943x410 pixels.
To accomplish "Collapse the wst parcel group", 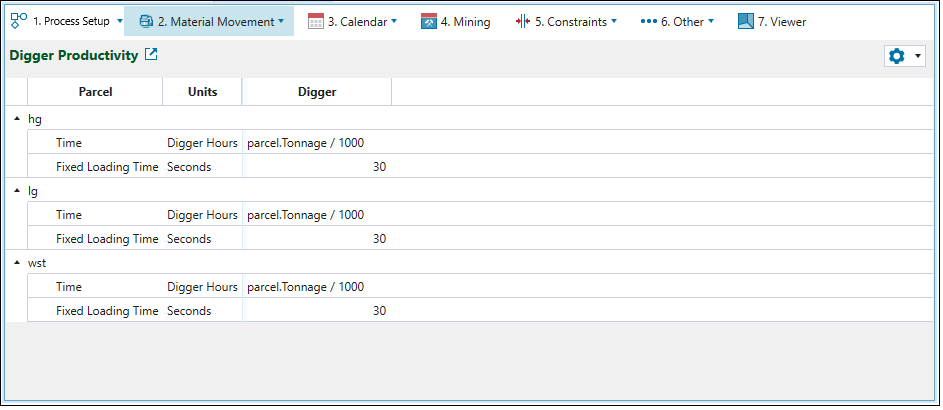I will [x=17, y=263].
